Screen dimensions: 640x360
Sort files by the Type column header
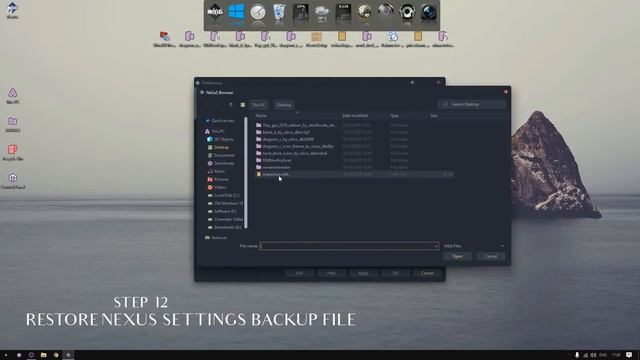[x=395, y=116]
